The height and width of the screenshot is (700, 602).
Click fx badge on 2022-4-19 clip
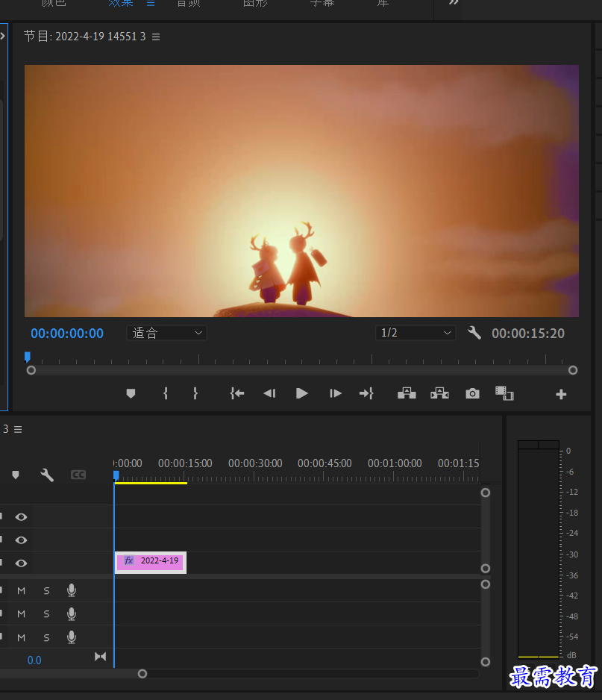129,560
